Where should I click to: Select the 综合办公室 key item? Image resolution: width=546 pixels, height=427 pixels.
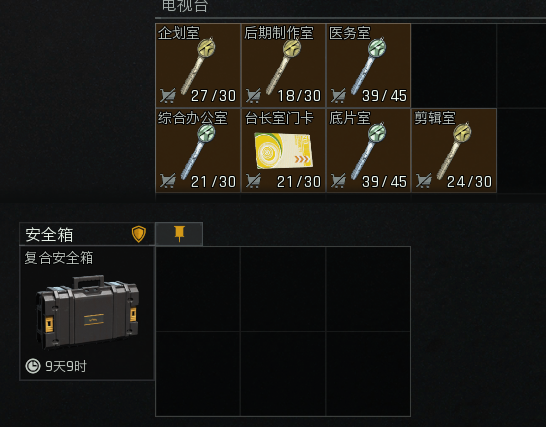click(198, 150)
